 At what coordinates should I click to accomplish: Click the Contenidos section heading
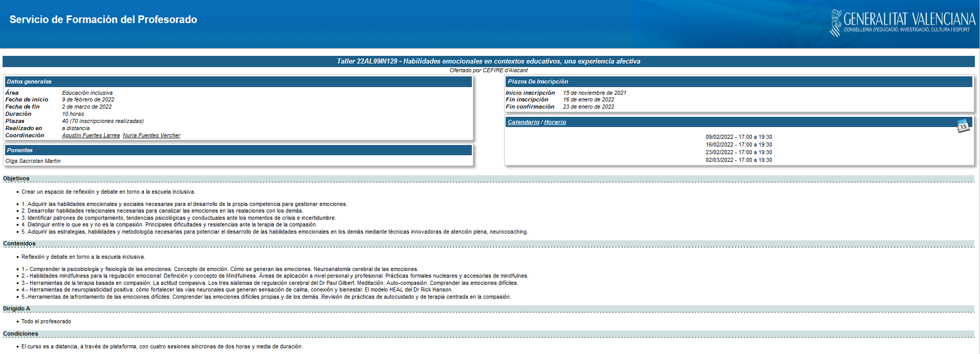pos(19,243)
